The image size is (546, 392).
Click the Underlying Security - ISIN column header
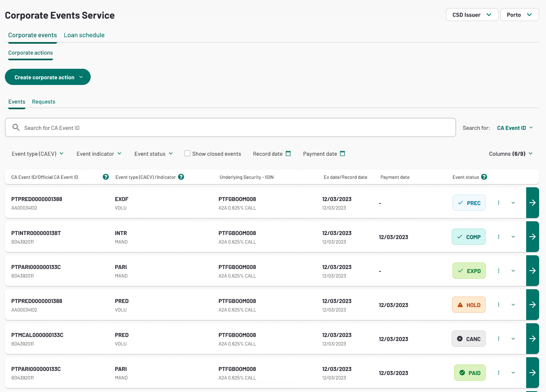tap(246, 177)
